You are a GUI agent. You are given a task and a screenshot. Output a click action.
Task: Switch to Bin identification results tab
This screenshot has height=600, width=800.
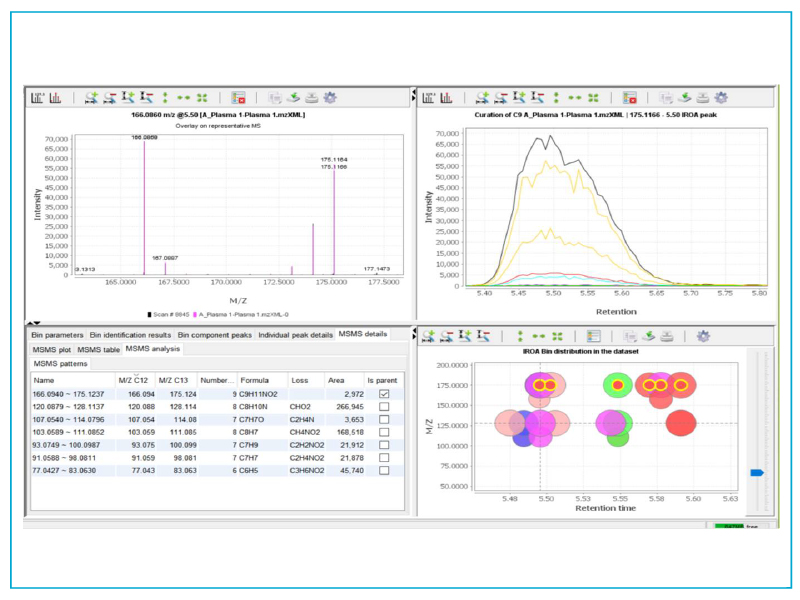(132, 334)
